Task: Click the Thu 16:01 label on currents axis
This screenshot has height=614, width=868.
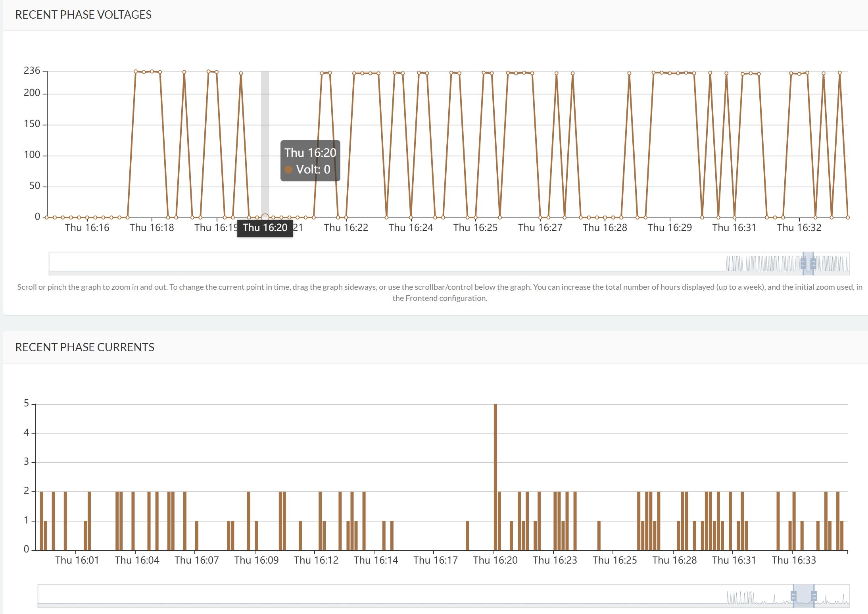Action: point(78,560)
